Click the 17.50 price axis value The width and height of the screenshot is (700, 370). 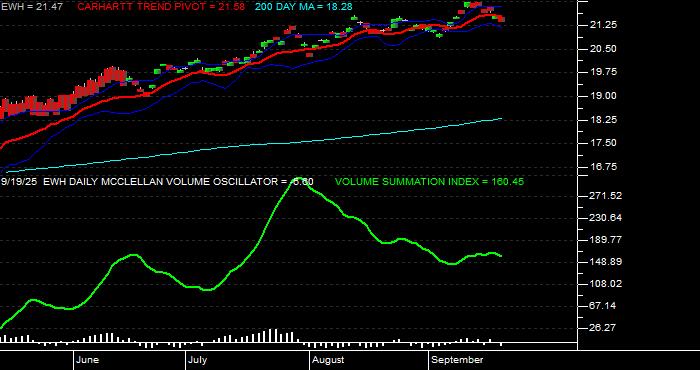(604, 143)
